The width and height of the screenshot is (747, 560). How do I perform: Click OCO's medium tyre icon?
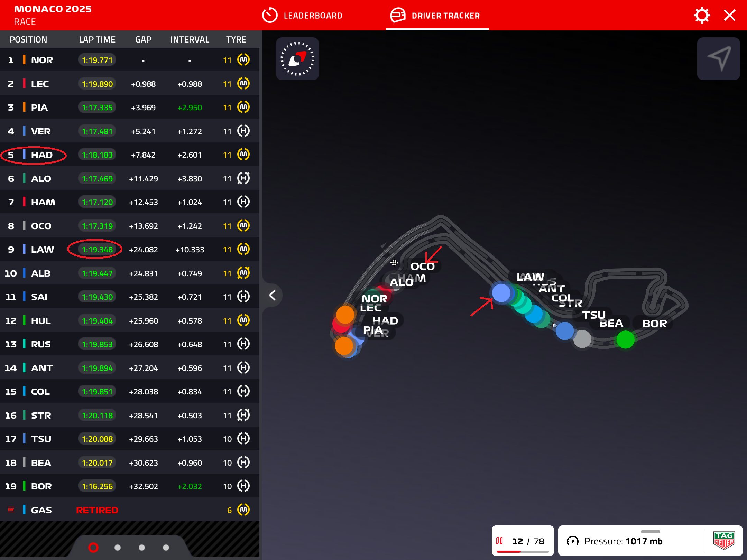click(x=243, y=225)
